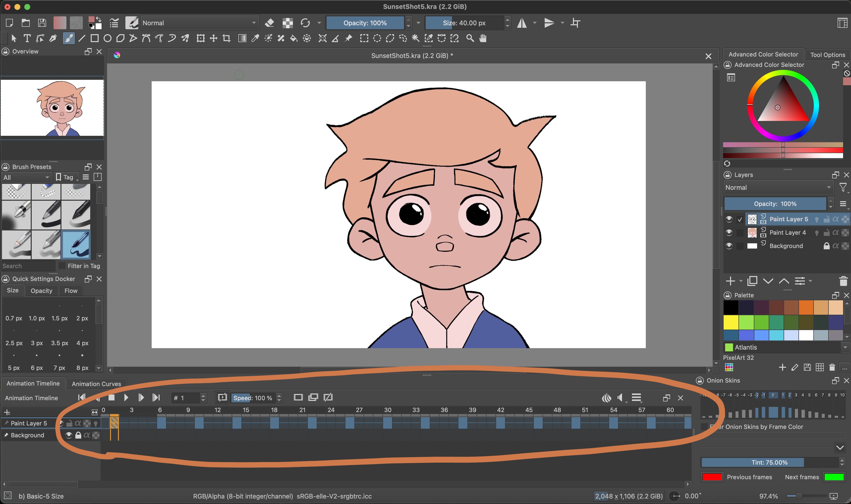Select the Fill bucket tool
851x504 pixels.
[x=294, y=38]
